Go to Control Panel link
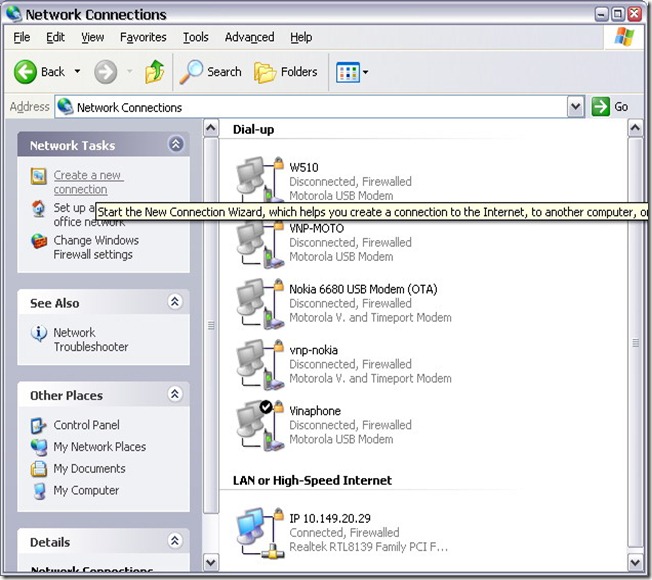 (x=86, y=425)
